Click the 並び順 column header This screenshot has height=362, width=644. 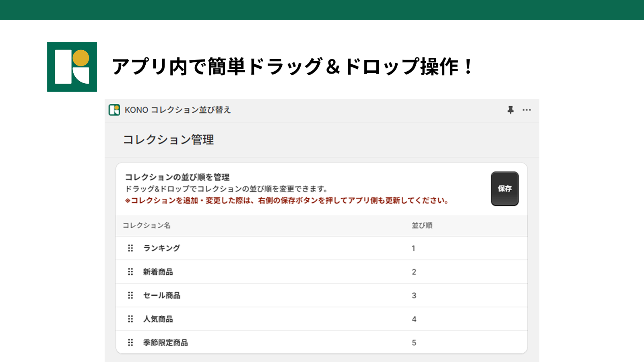pyautogui.click(x=422, y=225)
